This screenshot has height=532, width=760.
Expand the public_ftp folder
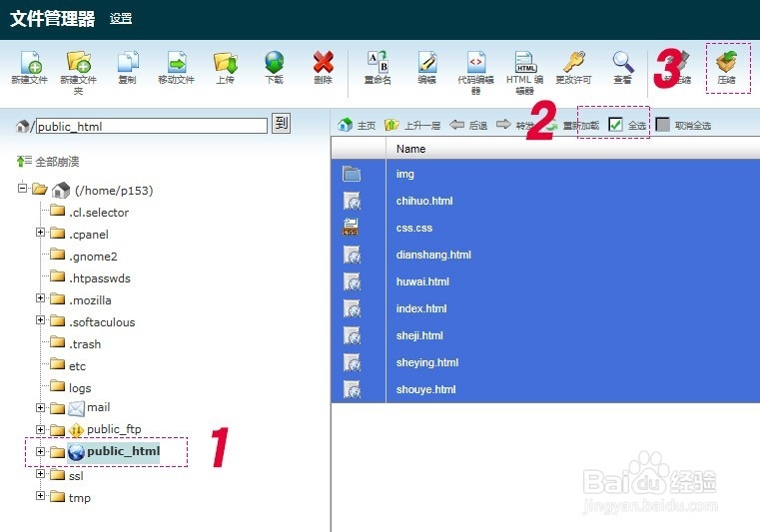click(x=40, y=429)
